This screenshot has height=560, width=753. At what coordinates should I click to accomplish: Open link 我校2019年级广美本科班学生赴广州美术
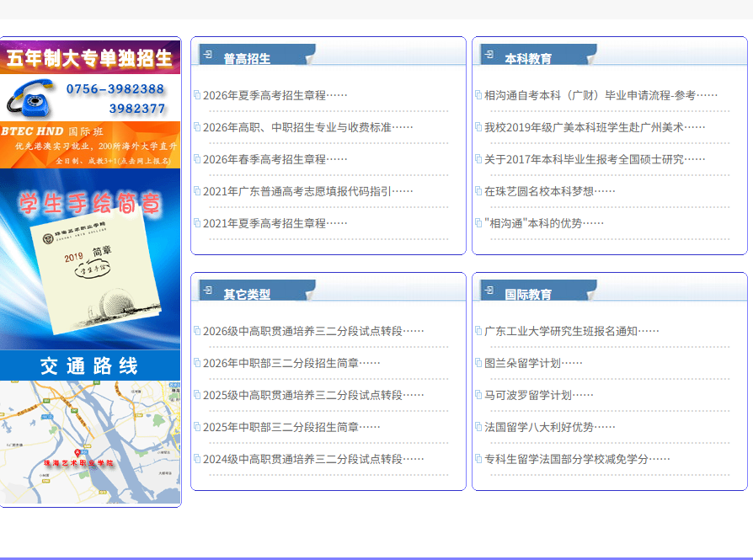click(x=595, y=127)
